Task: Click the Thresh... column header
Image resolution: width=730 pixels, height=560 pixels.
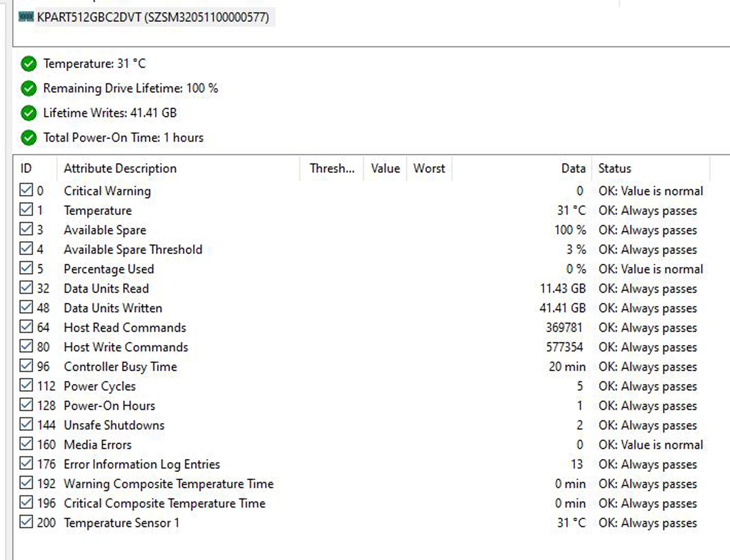Action: 332,168
